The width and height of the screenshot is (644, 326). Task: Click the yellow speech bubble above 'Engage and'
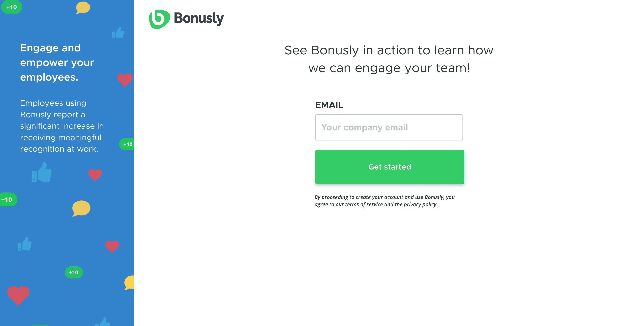(83, 7)
